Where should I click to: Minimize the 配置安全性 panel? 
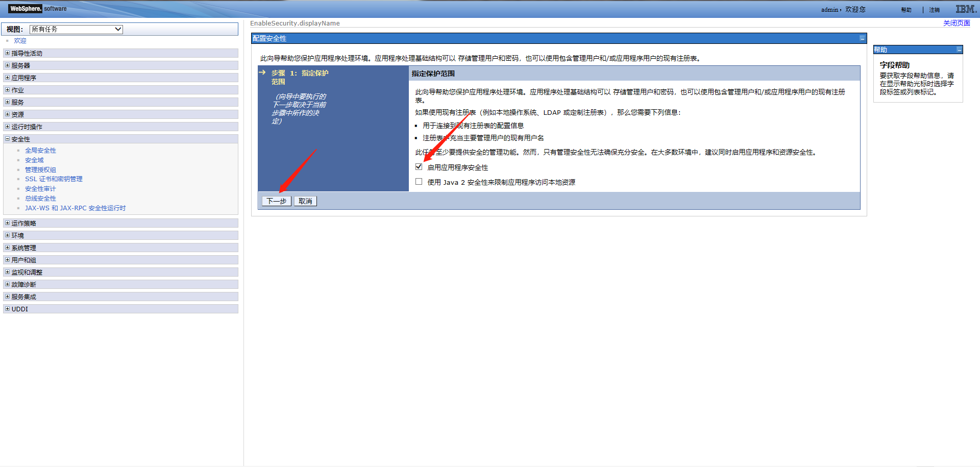pyautogui.click(x=862, y=38)
